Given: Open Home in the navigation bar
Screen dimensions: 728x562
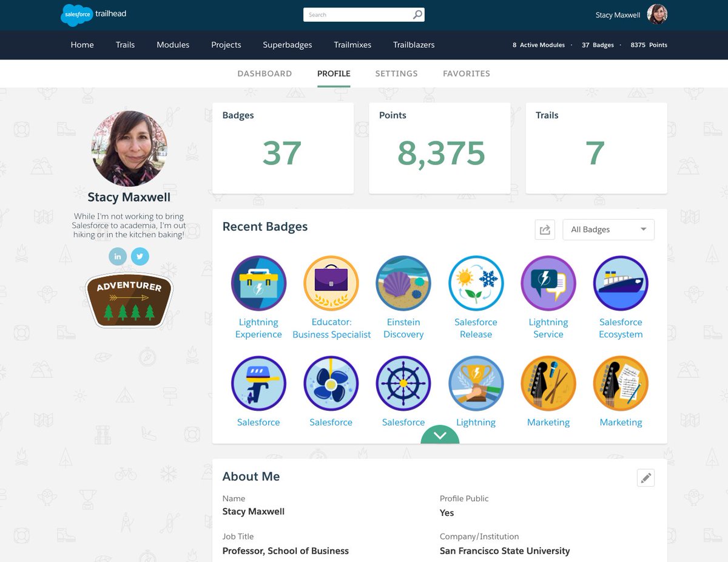Looking at the screenshot, I should pos(82,45).
